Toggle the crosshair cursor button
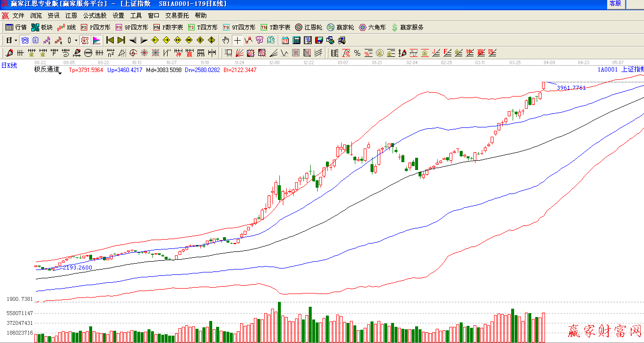This screenshot has width=644, height=343. [x=237, y=40]
